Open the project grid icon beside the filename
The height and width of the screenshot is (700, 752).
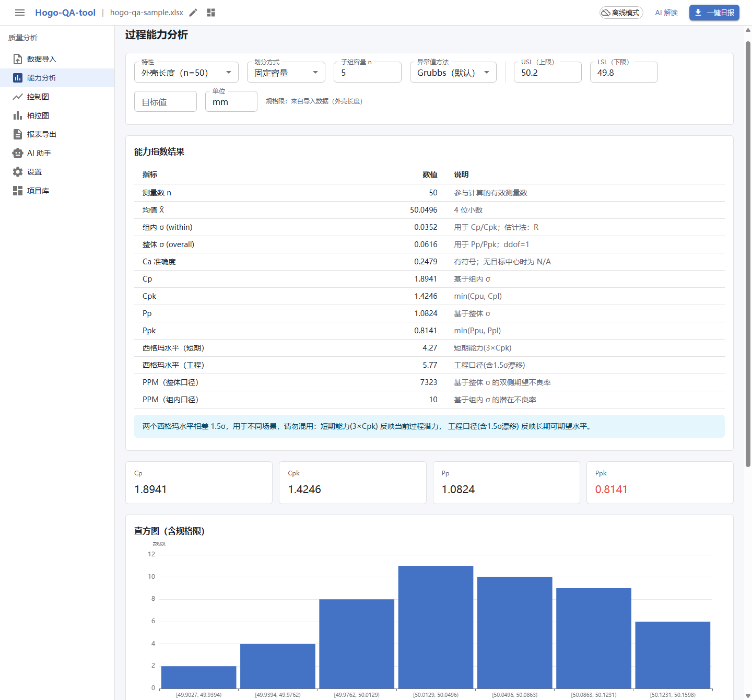coord(211,13)
